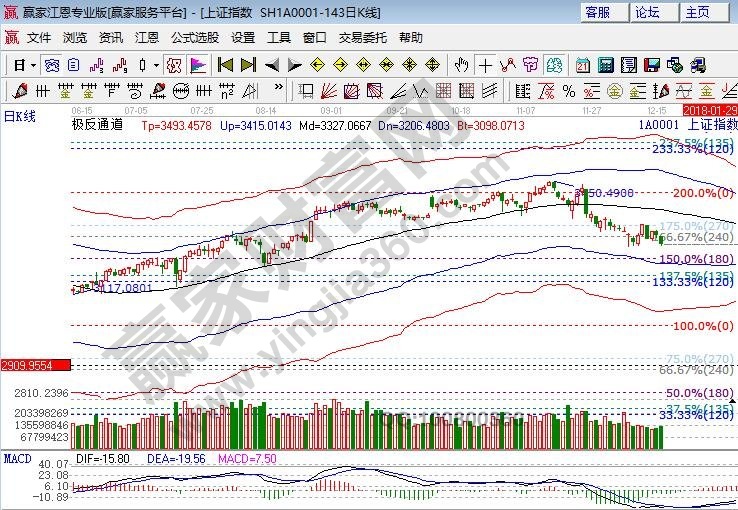This screenshot has width=738, height=510.
Task: Jump to first bar using skip-to-start arrow
Action: tap(225, 65)
